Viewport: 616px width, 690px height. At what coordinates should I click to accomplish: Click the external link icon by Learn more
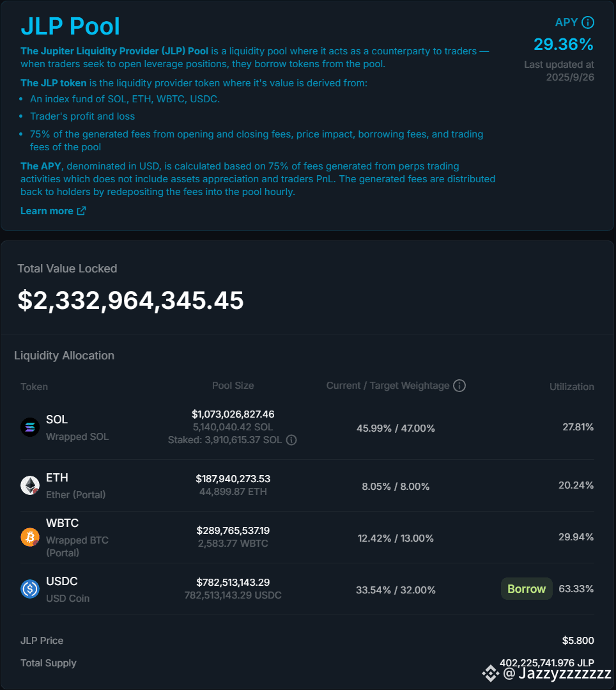point(81,211)
